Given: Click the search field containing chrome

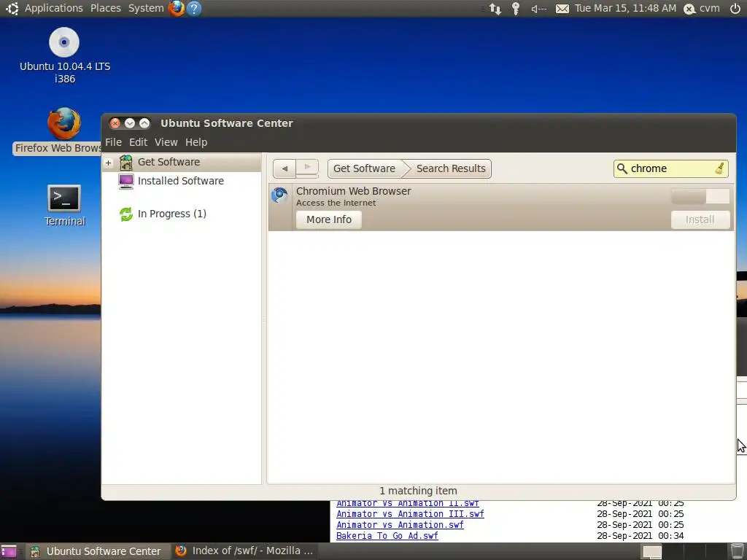Looking at the screenshot, I should tap(671, 168).
